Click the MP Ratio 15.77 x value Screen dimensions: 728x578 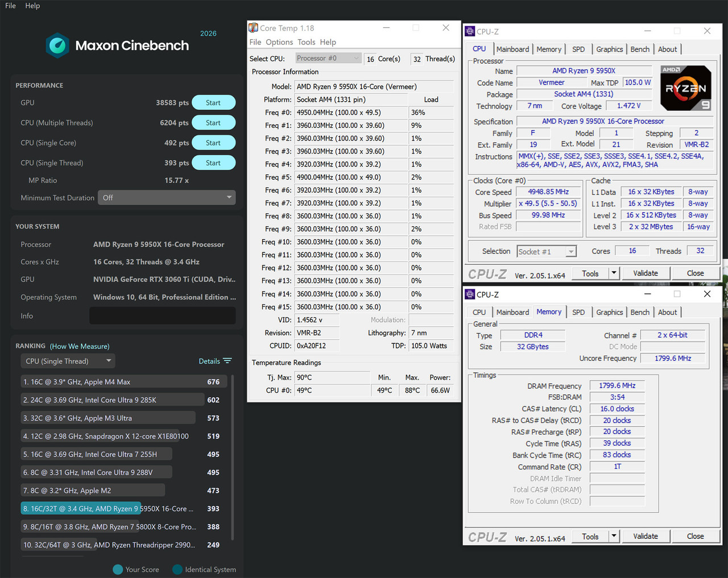(x=177, y=180)
